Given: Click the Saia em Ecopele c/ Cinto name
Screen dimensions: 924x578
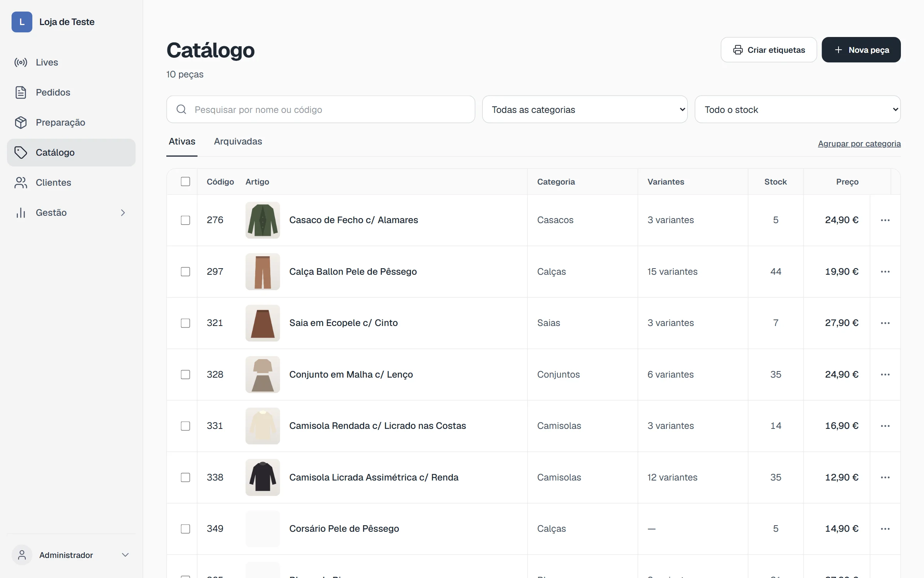Looking at the screenshot, I should click(343, 323).
